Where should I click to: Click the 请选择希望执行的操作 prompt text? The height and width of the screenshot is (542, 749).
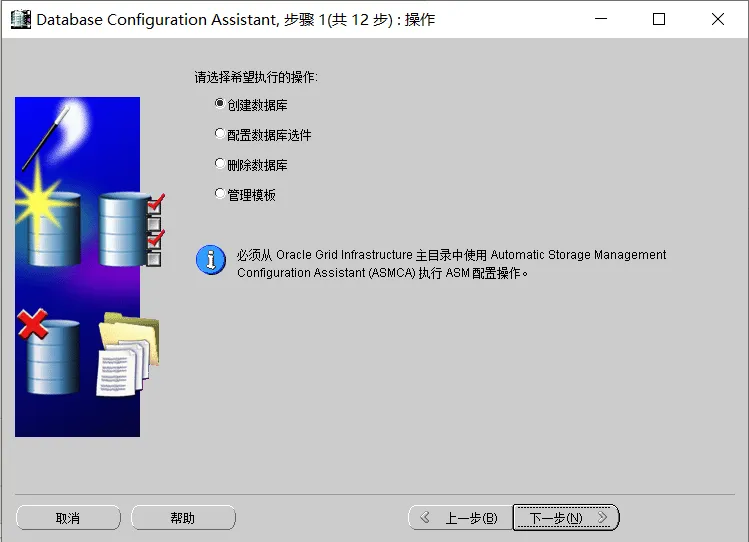click(256, 77)
